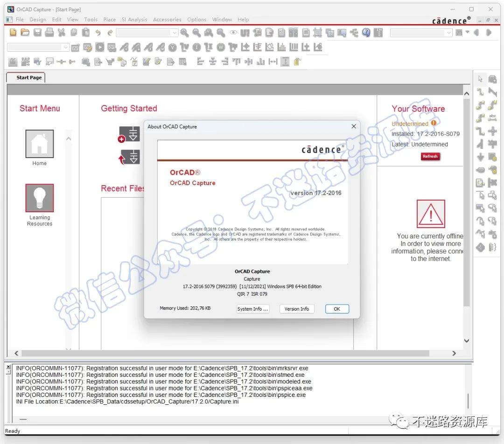The width and height of the screenshot is (504, 444).
Task: Click the Open folder toolbar icon
Action: [x=25, y=32]
